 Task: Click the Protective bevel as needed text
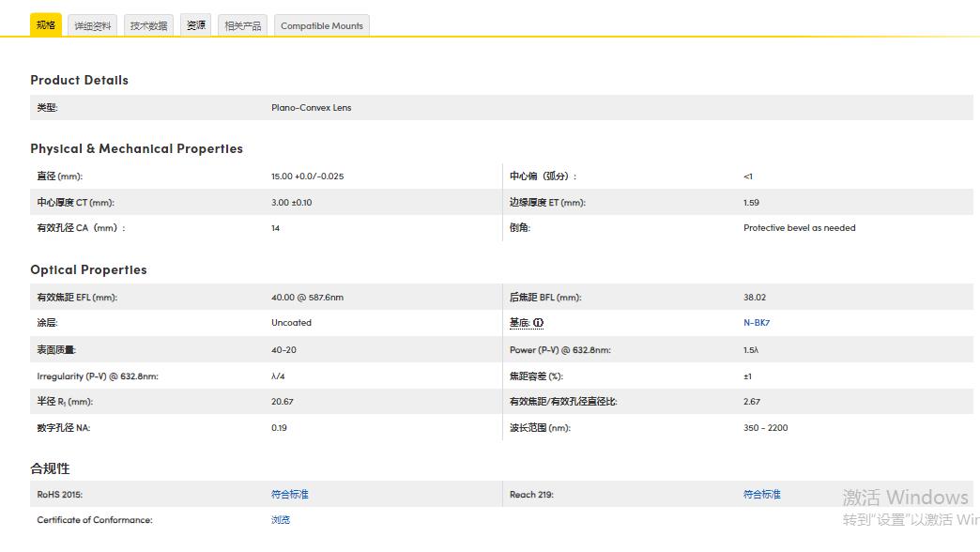pos(799,228)
